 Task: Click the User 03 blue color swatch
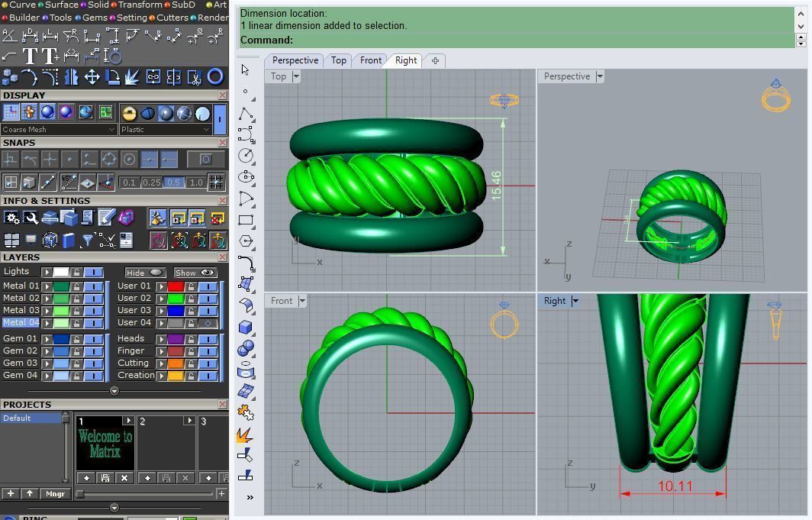click(176, 311)
